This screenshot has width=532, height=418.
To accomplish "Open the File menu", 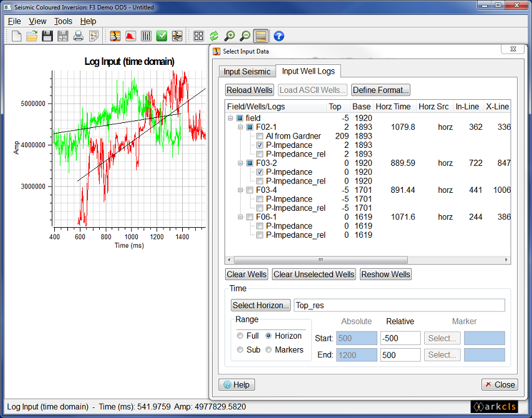I will 14,21.
